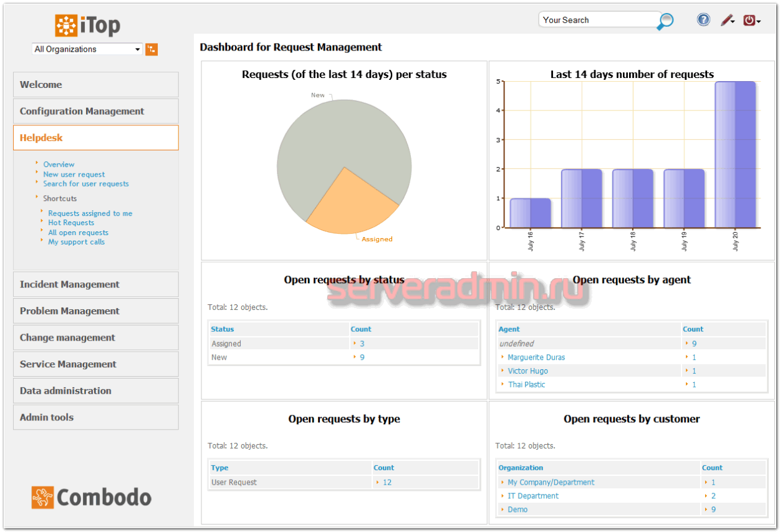This screenshot has height=532, width=780.
Task: Sort by Status column header
Action: pos(223,329)
